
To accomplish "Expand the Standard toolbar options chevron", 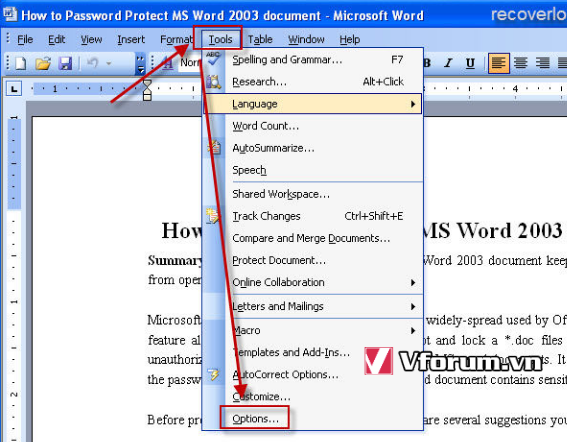I will click(x=140, y=64).
